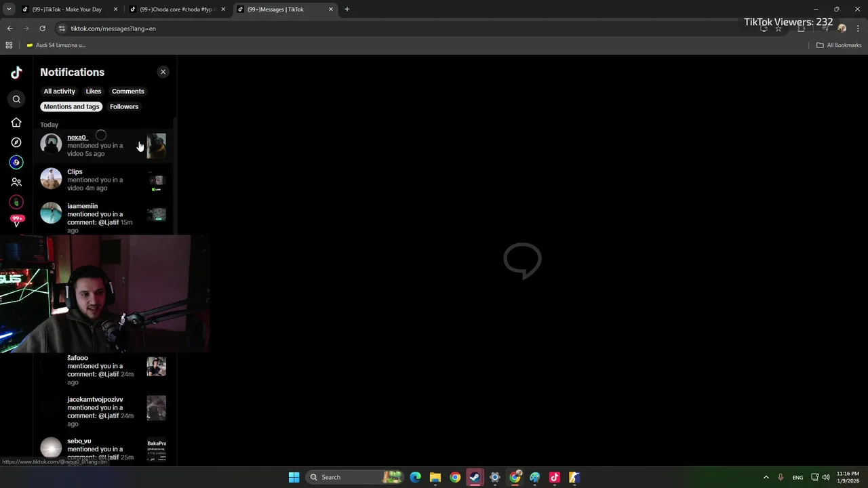Image resolution: width=868 pixels, height=488 pixels.
Task: Open the clock showing 11:16 PM
Action: [x=848, y=477]
